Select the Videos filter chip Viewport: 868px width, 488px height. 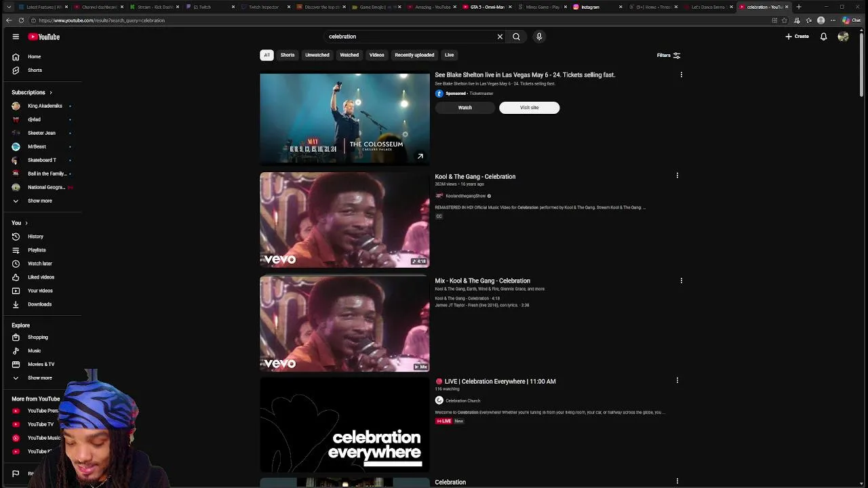pyautogui.click(x=376, y=55)
